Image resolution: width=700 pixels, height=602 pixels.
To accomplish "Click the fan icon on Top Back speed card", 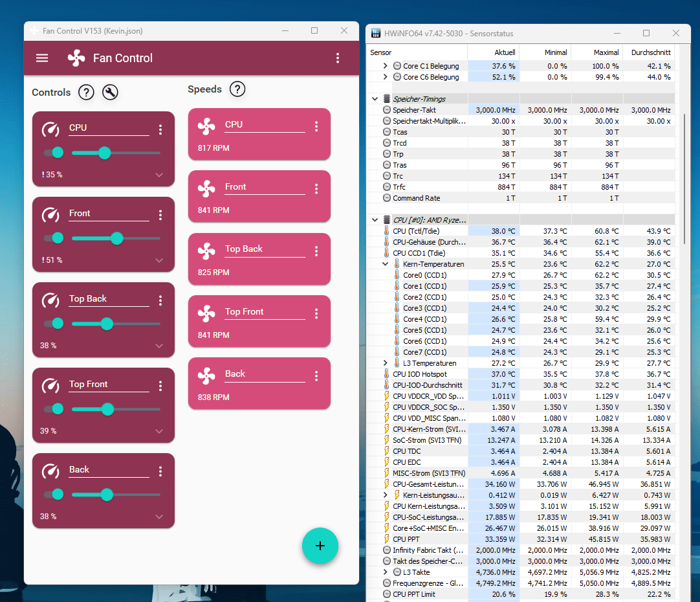I will tap(206, 251).
